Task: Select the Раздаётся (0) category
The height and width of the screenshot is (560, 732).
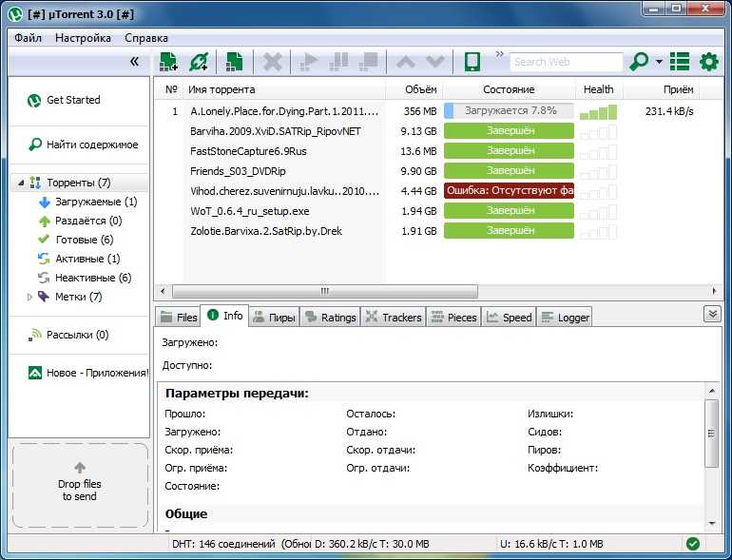Action: [80, 221]
